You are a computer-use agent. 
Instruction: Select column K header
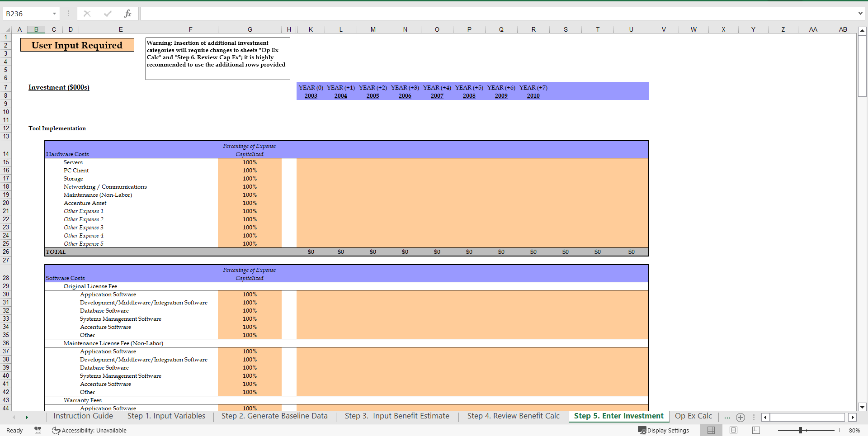311,29
